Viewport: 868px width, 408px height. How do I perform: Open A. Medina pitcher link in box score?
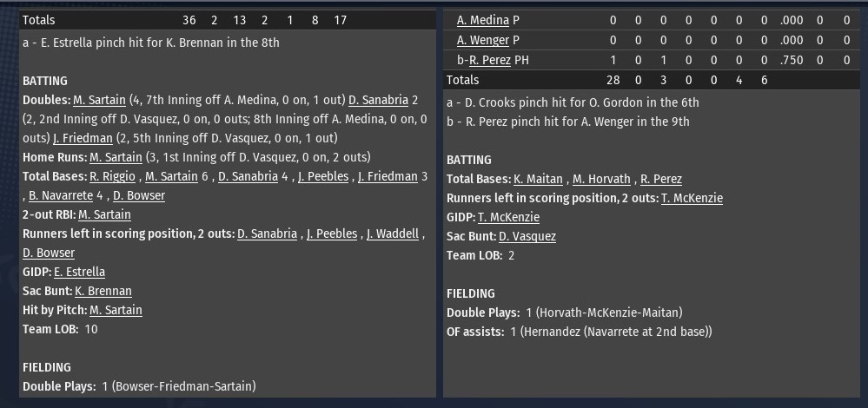tap(483, 21)
